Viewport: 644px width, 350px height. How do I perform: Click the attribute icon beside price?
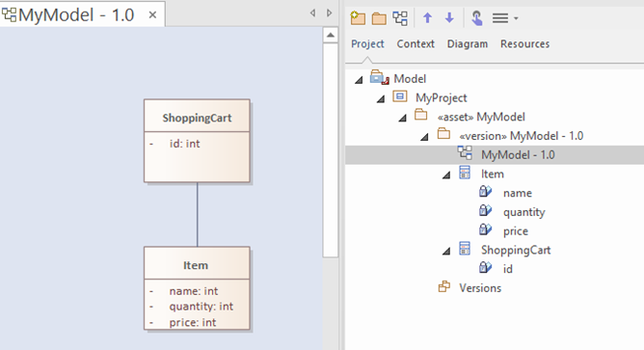486,229
